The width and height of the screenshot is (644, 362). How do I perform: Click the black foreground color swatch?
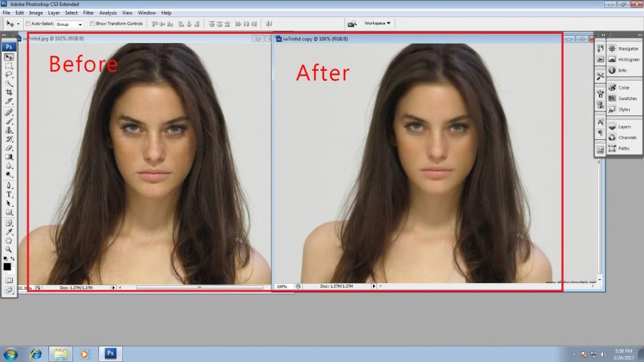click(x=7, y=267)
